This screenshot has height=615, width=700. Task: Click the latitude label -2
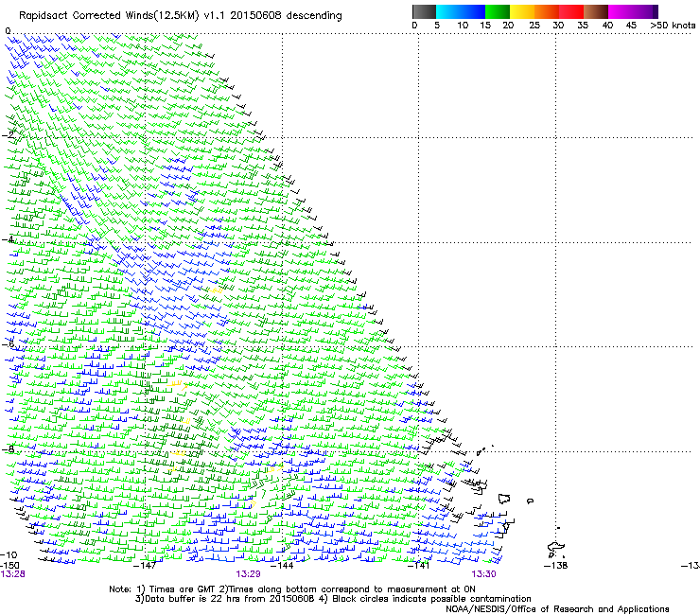(8, 135)
